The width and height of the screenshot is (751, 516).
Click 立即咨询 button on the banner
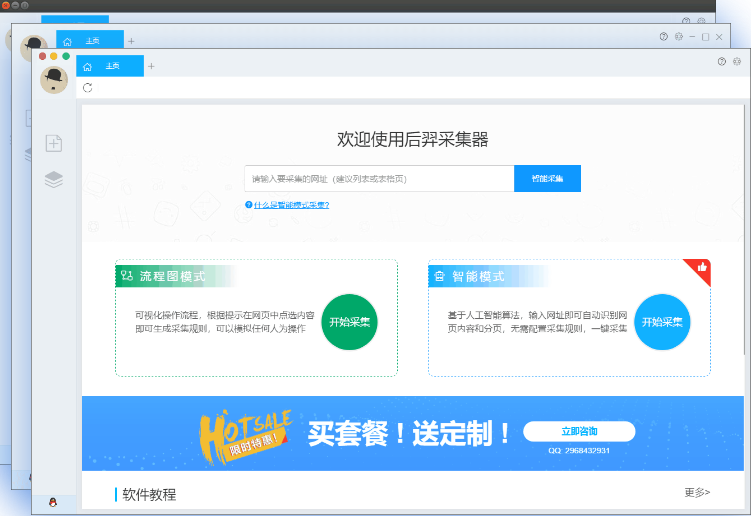pyautogui.click(x=579, y=431)
